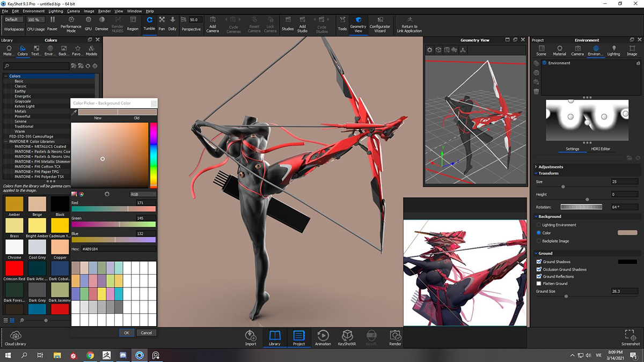644x362 pixels.
Task: Cancel the Color Picker dialog
Action: coord(146,333)
